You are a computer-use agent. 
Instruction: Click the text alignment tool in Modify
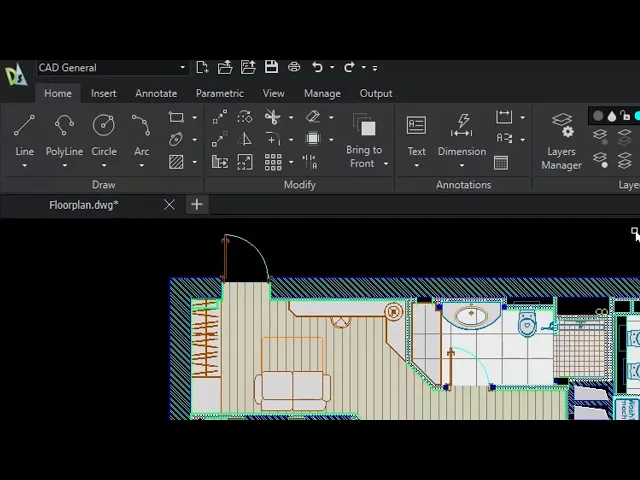click(309, 162)
